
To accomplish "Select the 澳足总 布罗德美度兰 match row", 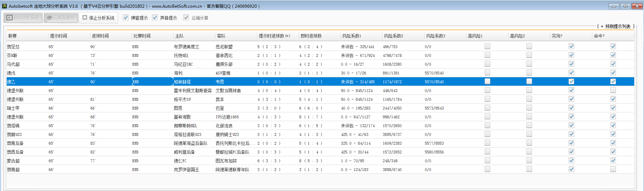I will (x=186, y=47).
